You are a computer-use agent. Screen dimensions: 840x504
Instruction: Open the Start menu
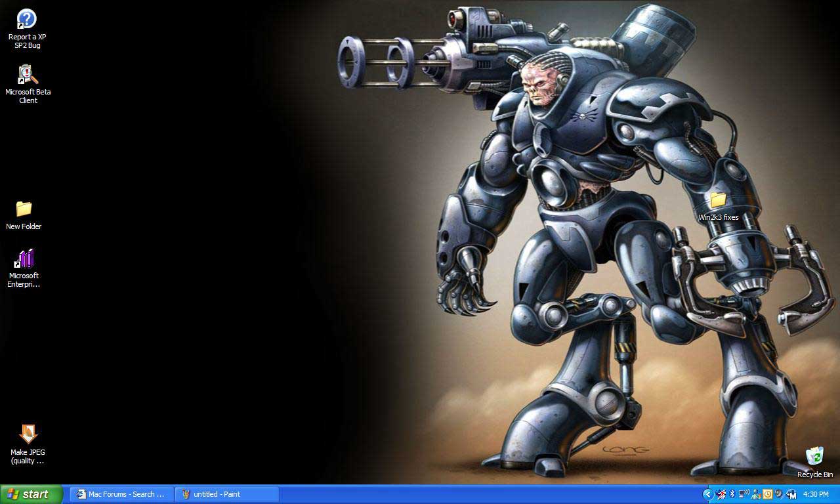(31, 494)
